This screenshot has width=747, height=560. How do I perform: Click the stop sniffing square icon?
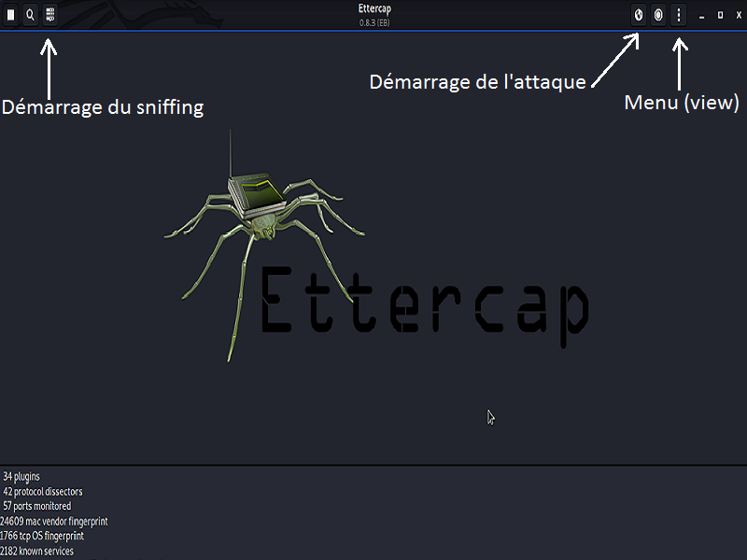tap(10, 15)
